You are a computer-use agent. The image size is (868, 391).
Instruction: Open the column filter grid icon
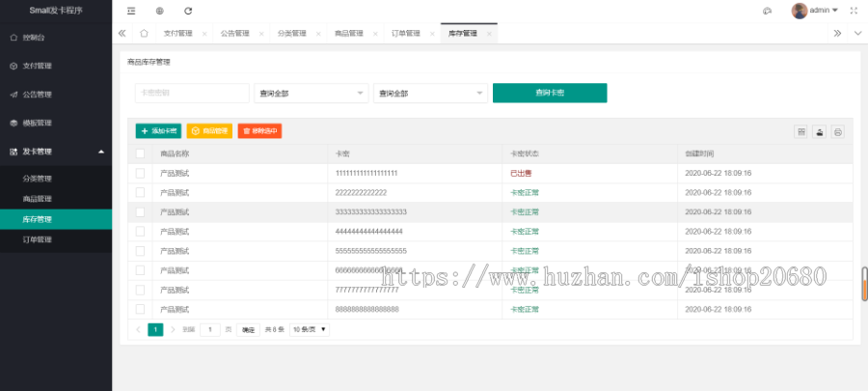[x=800, y=131]
